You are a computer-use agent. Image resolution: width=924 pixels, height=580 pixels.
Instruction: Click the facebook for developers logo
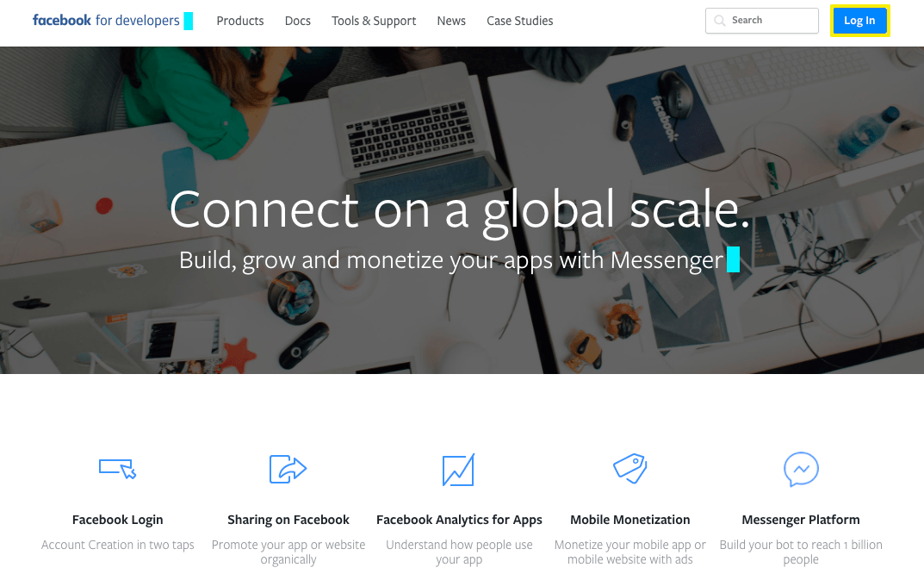coord(106,21)
